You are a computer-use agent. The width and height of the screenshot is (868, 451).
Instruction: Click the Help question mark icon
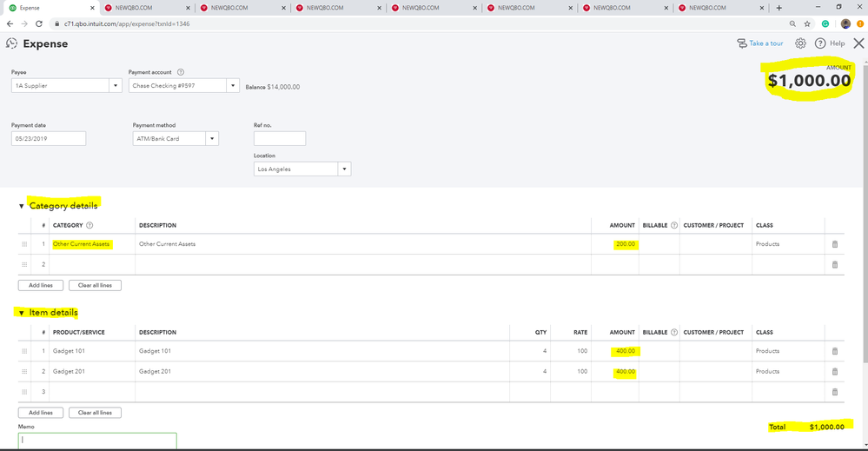820,43
